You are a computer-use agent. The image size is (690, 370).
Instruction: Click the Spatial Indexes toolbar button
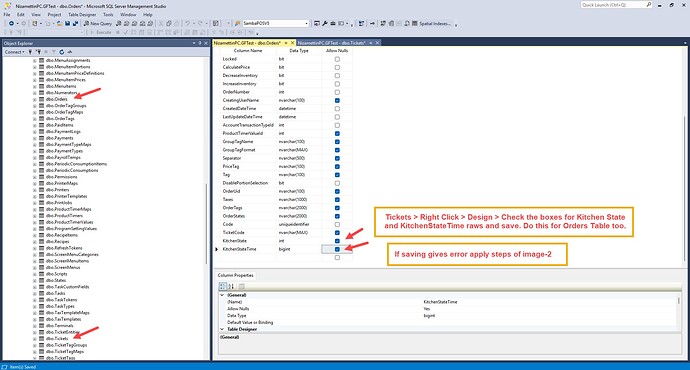pyautogui.click(x=431, y=23)
